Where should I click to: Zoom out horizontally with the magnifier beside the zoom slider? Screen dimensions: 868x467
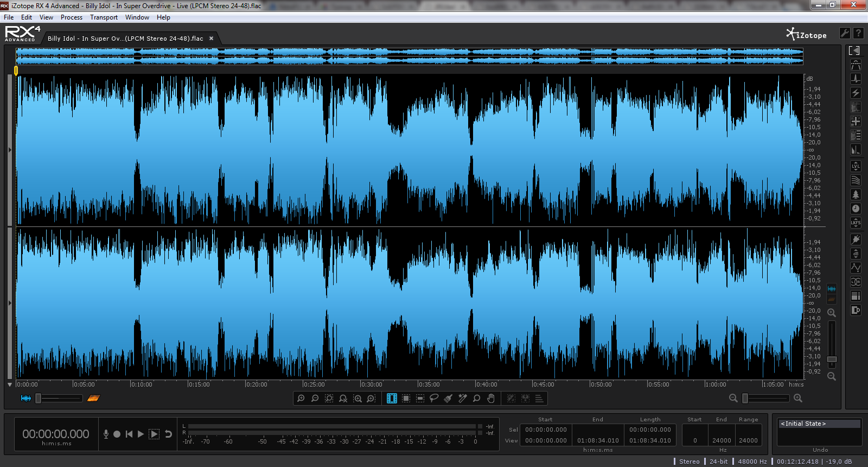733,399
